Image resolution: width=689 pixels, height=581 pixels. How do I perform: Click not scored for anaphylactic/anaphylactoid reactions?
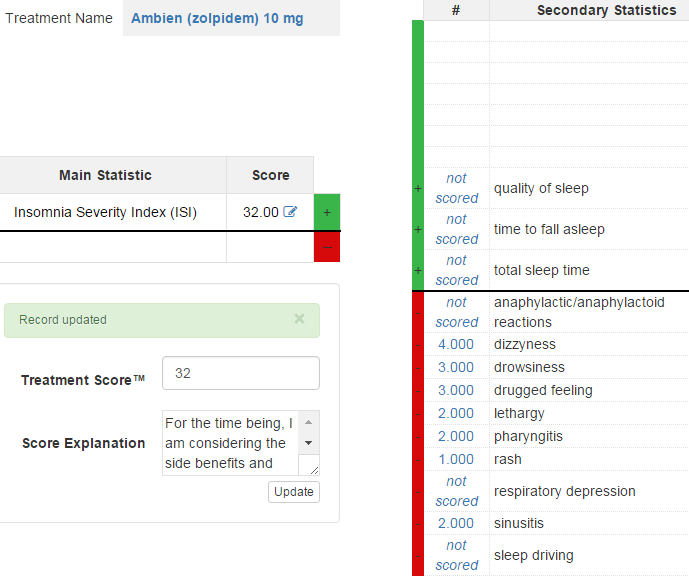(457, 312)
